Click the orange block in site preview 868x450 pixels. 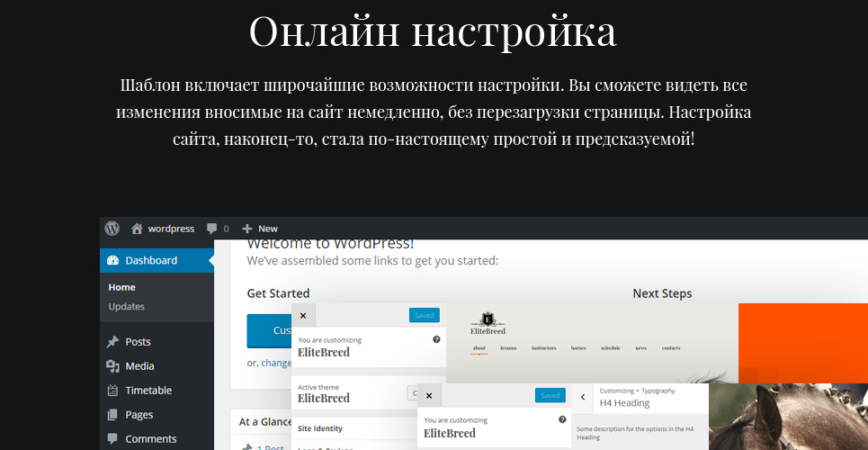[803, 343]
